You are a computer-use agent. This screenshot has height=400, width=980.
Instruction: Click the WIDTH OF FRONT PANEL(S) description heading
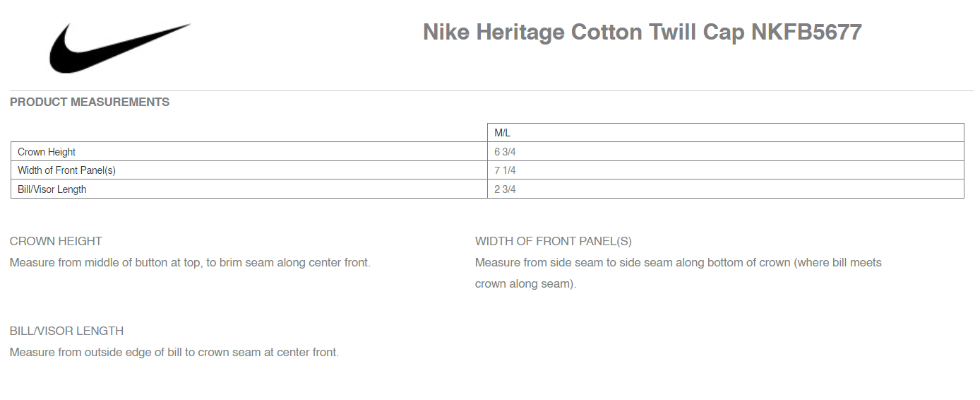point(554,242)
